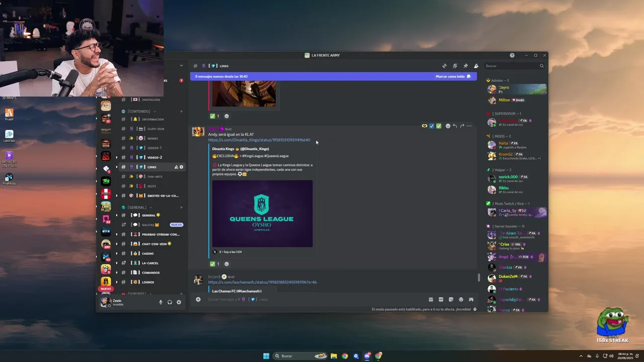Open add reaction smiley in message toolbar

tap(448, 126)
